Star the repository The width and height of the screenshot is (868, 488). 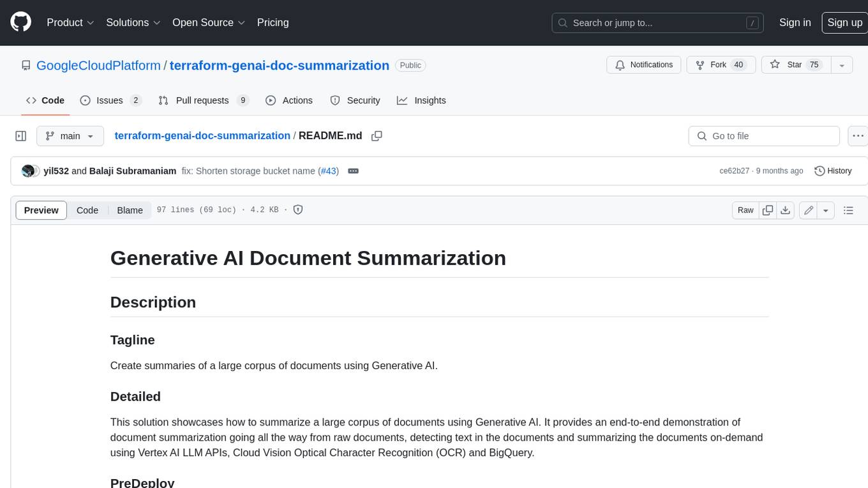(796, 65)
